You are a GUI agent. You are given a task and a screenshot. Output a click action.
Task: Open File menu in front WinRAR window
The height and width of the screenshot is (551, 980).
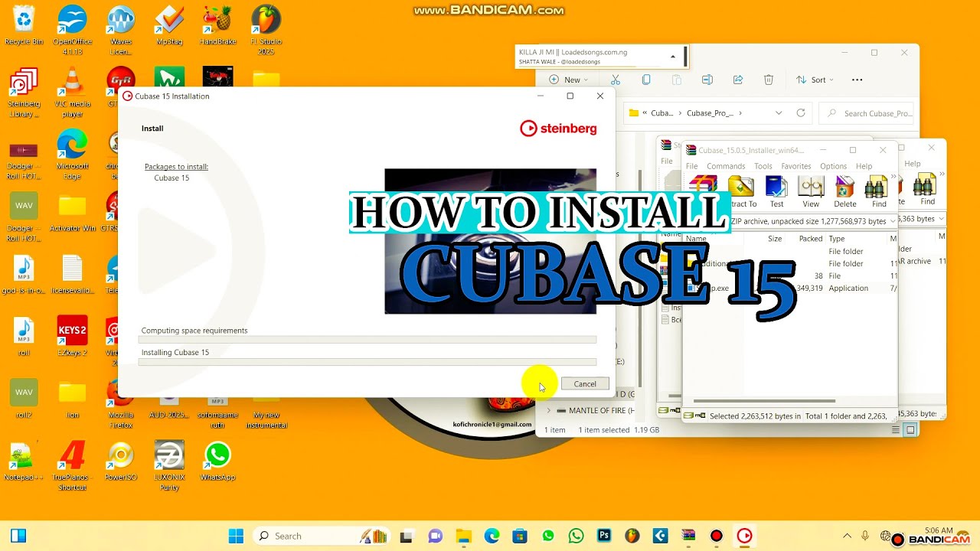pos(691,166)
